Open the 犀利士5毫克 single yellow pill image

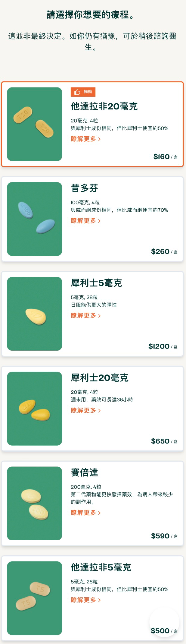click(35, 314)
